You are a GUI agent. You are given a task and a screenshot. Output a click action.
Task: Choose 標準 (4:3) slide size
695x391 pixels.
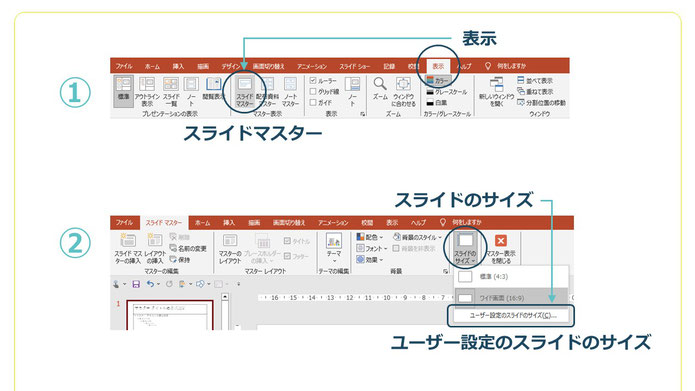[x=511, y=277]
